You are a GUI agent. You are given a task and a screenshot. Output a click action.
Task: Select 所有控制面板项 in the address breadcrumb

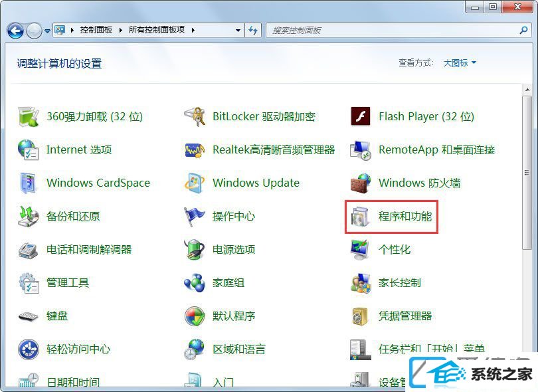tap(157, 30)
